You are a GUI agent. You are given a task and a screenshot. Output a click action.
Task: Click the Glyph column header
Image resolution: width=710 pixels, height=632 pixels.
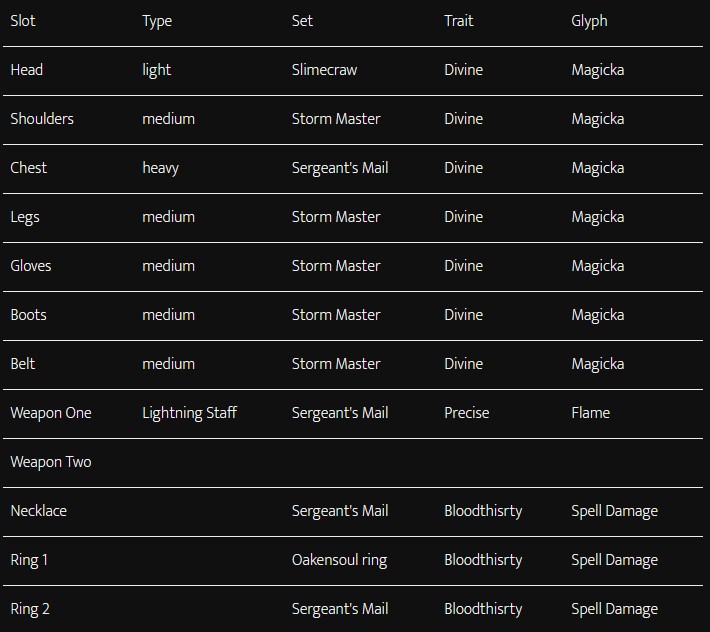(x=589, y=21)
